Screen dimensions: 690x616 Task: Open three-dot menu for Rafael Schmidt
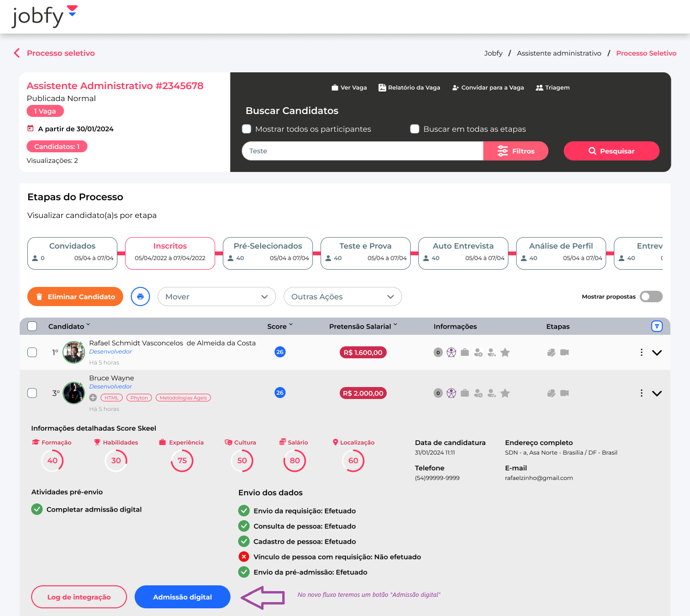(641, 353)
